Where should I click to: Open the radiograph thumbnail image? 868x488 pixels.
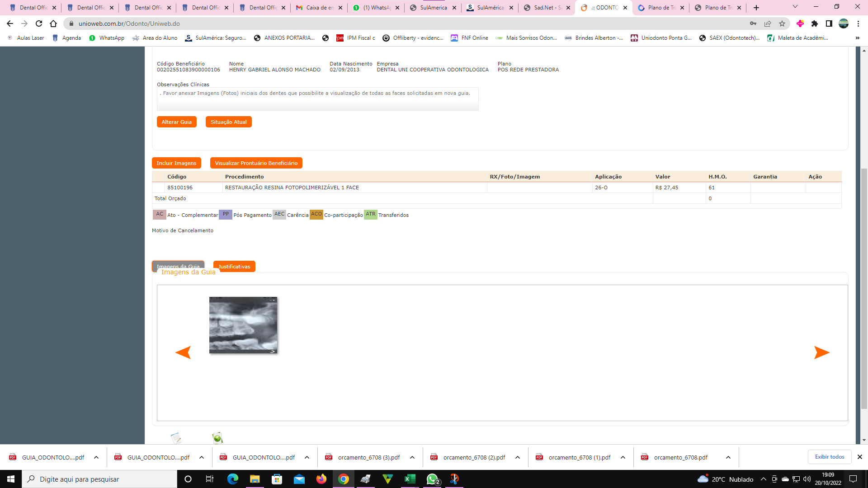click(243, 325)
